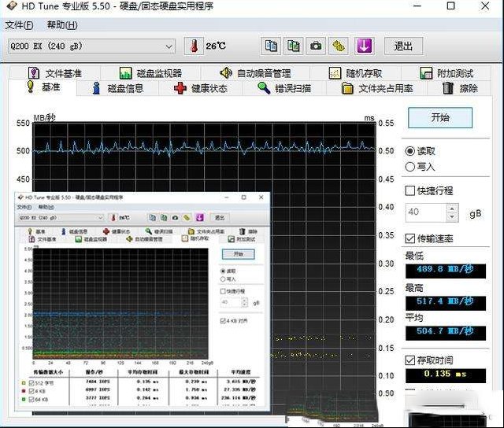Image resolution: width=504 pixels, height=428 pixels.
Task: Click the yellow swatch beside 512 字节
Action: (23, 382)
